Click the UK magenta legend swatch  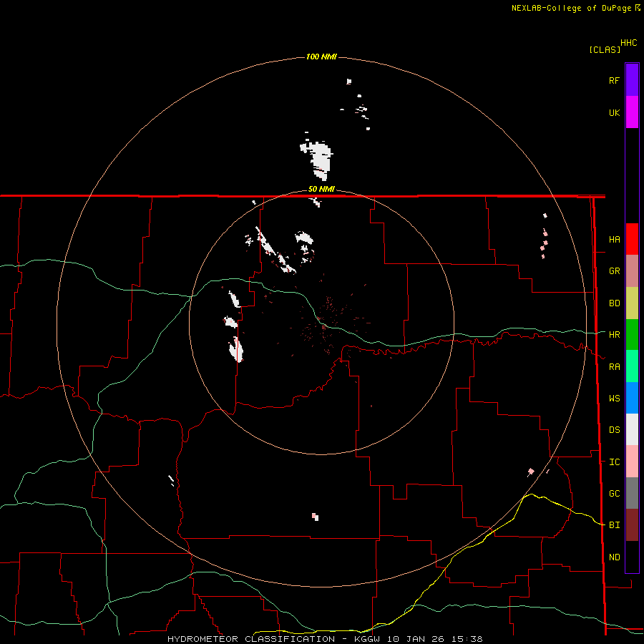tap(632, 112)
